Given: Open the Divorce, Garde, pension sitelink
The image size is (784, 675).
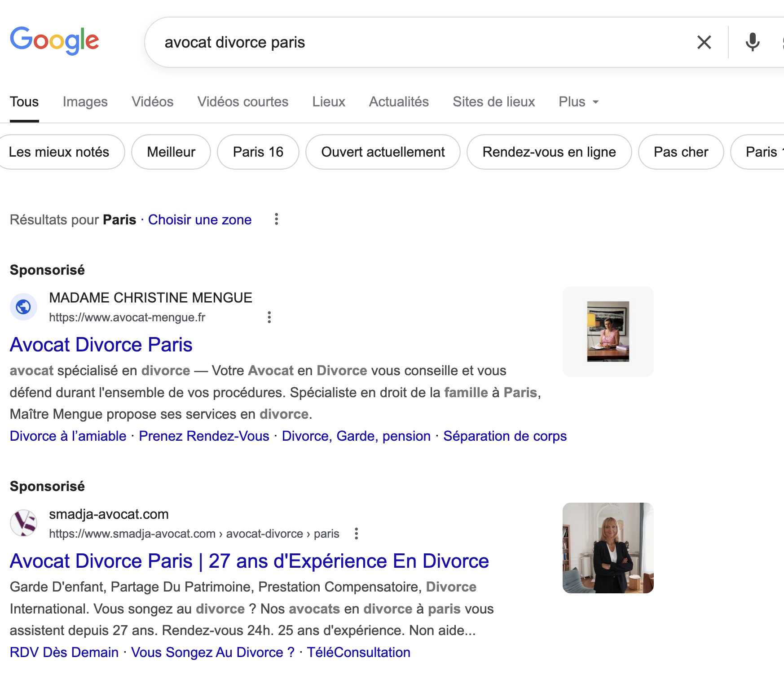Looking at the screenshot, I should (x=356, y=436).
